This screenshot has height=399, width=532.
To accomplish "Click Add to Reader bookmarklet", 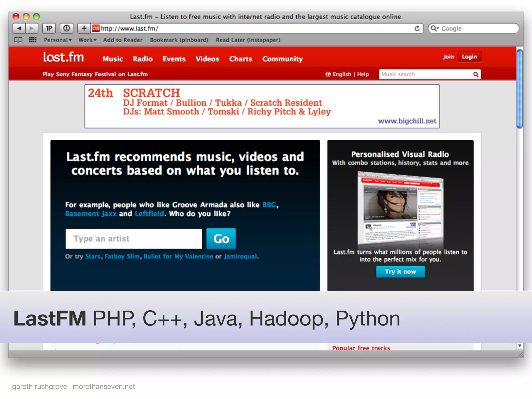I will pos(123,40).
